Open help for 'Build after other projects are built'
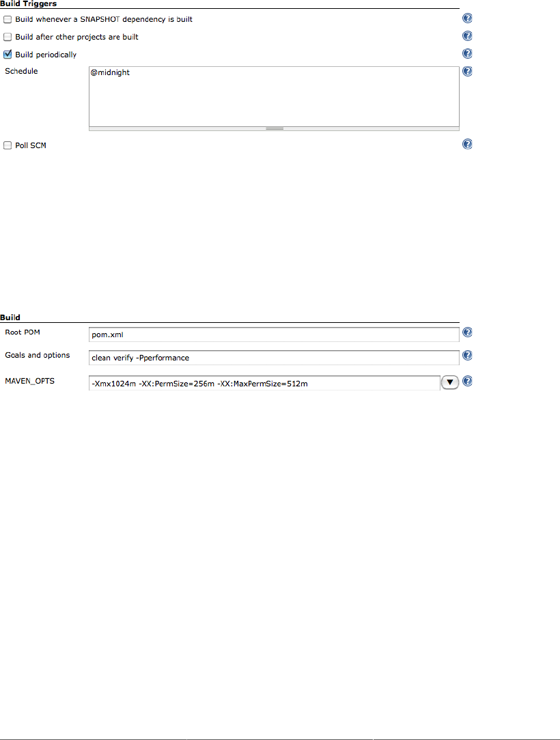Screen dimensions: 560x740 click(x=467, y=36)
